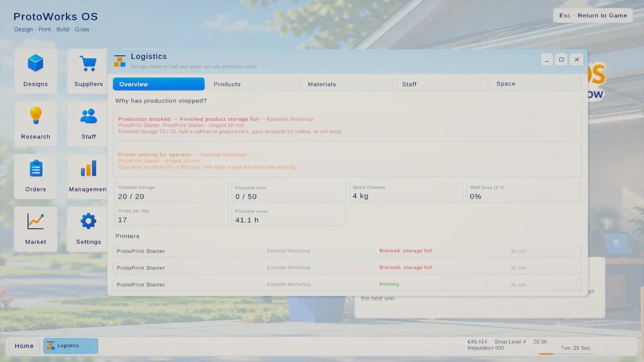Click the Logistics window title icon

120,61
